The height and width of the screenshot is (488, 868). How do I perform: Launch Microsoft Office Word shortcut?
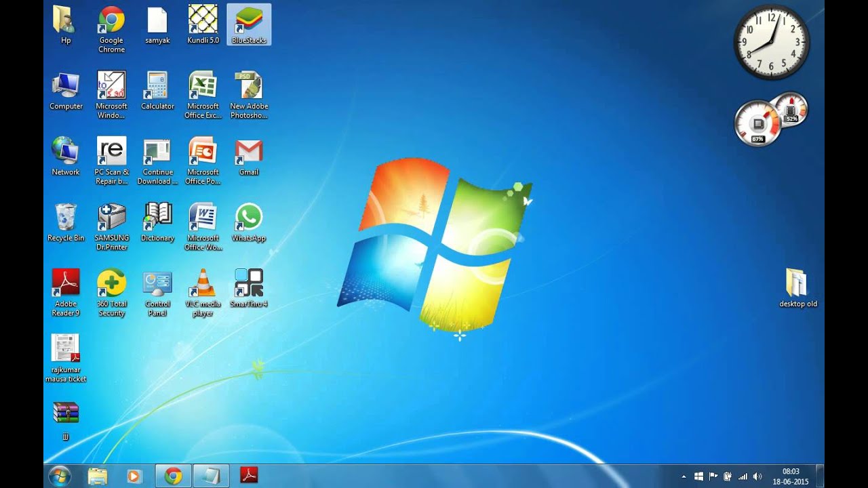203,226
